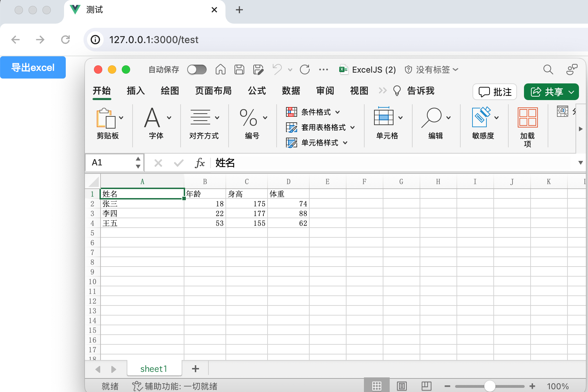Expand Format as Table (套用表格格式) dropdown
This screenshot has width=588, height=392.
point(352,127)
